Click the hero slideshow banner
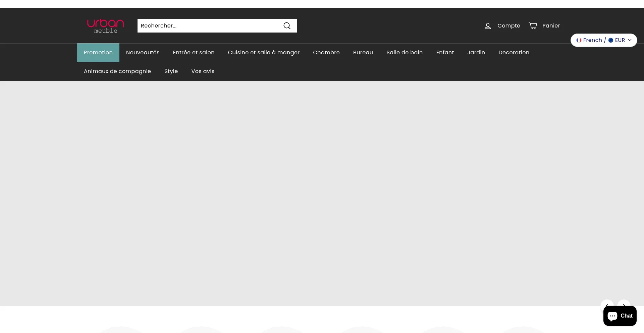Screen dimensions: 644x333 (322, 193)
